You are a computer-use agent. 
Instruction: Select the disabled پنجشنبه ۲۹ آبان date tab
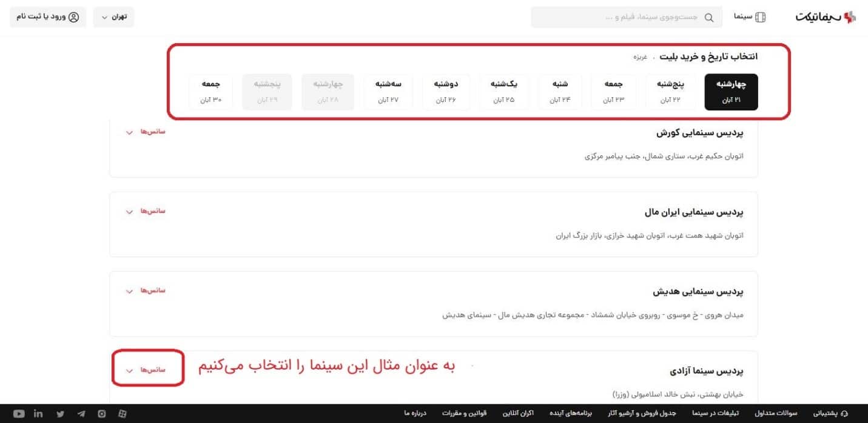click(267, 92)
